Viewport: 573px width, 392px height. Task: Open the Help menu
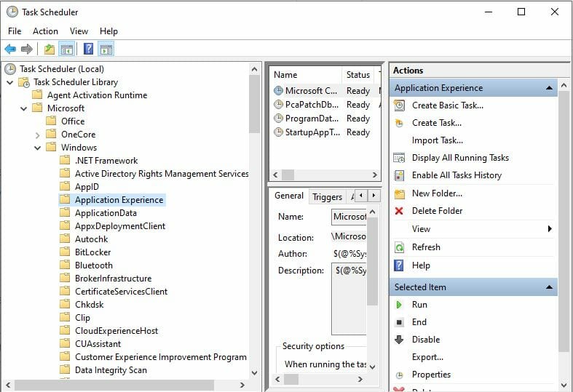pyautogui.click(x=108, y=31)
